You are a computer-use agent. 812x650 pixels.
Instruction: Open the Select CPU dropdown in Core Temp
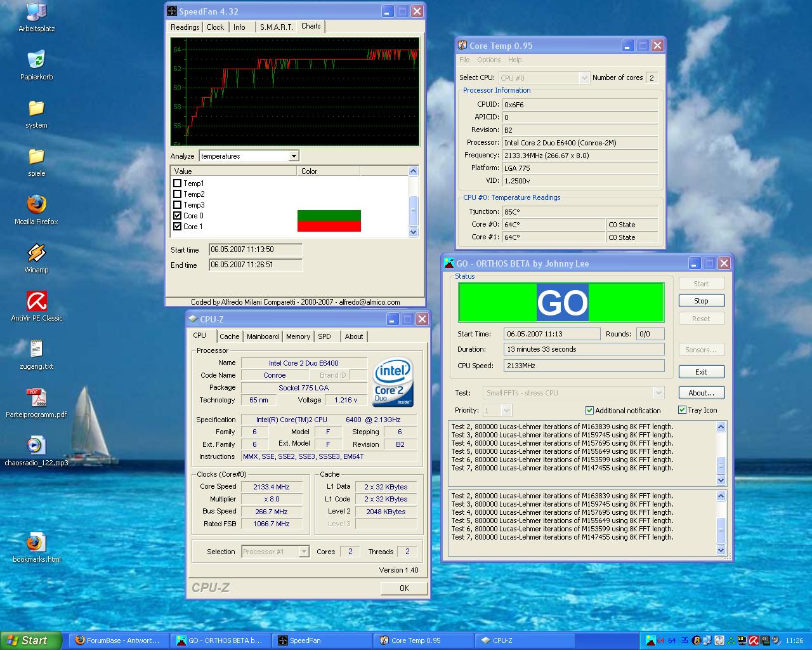click(584, 77)
